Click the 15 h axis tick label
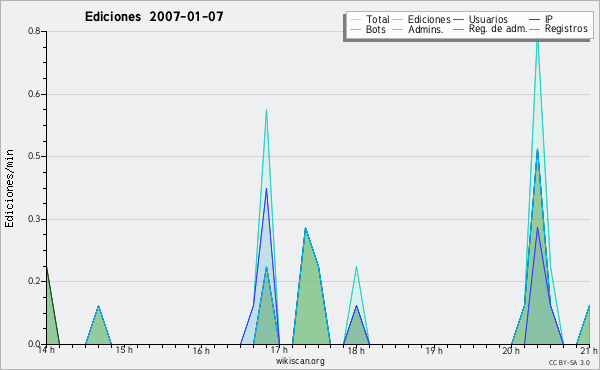The height and width of the screenshot is (370, 600). 124,350
